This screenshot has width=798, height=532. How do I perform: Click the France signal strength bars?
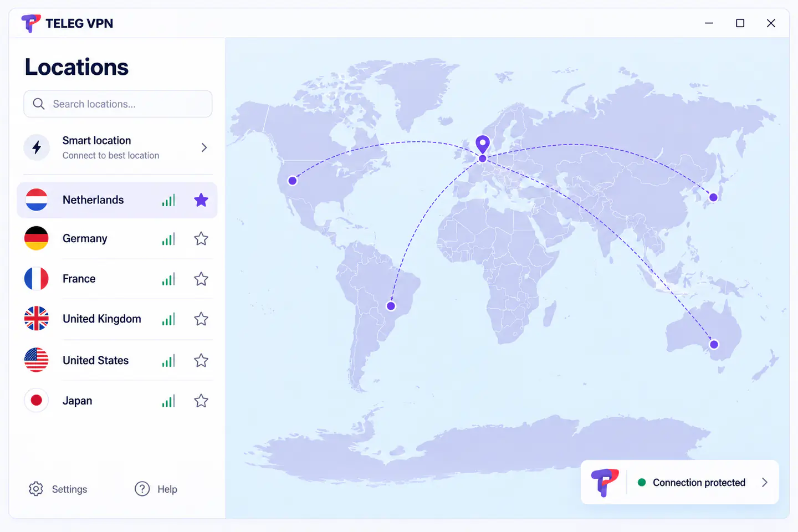168,279
